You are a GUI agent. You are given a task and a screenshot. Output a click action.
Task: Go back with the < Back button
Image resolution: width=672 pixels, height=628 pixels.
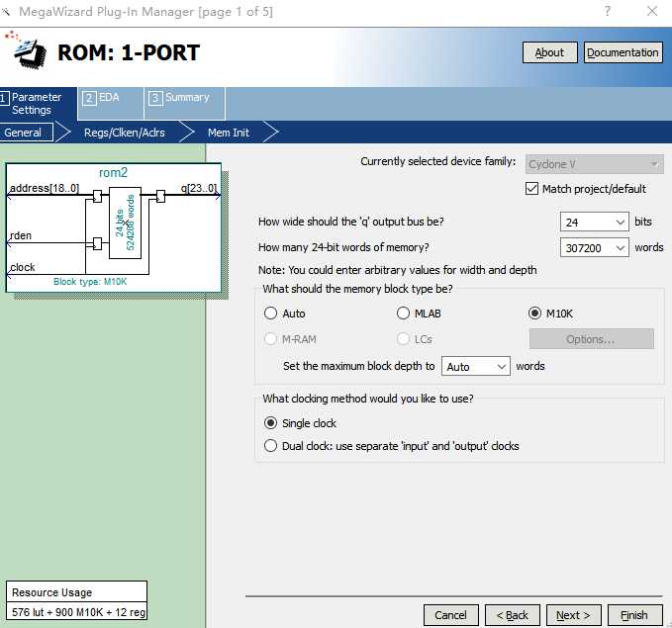coord(512,615)
